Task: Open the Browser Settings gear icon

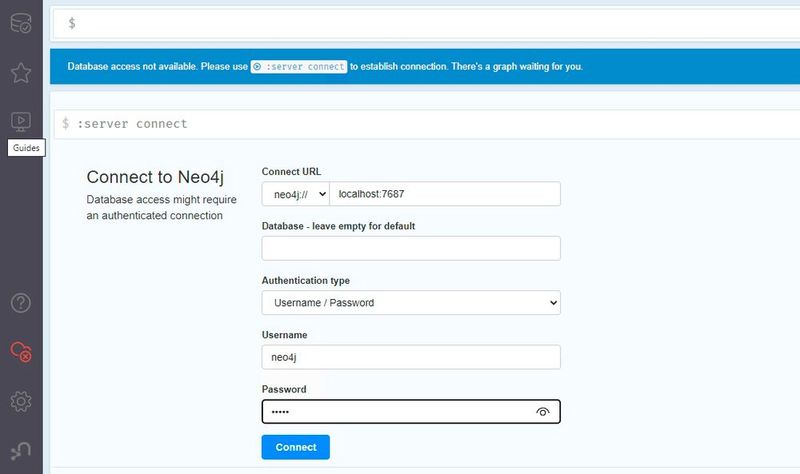Action: point(21,402)
